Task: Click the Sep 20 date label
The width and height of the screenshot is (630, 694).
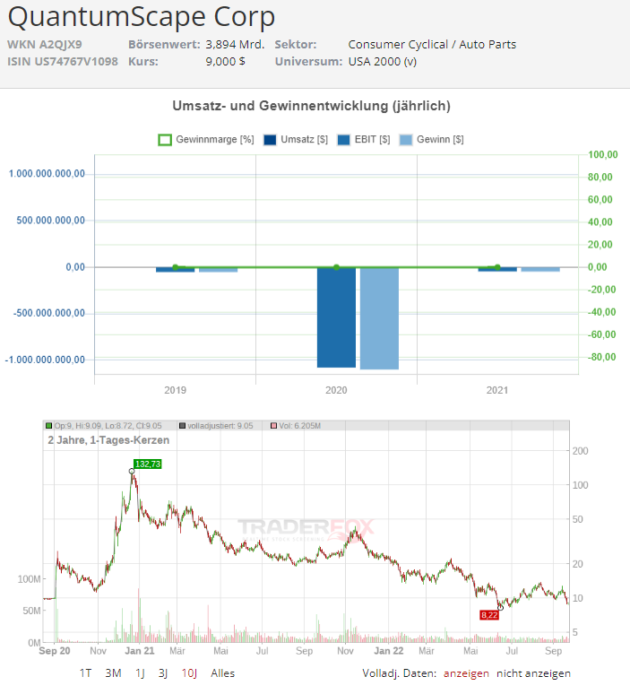Action: coord(54,651)
